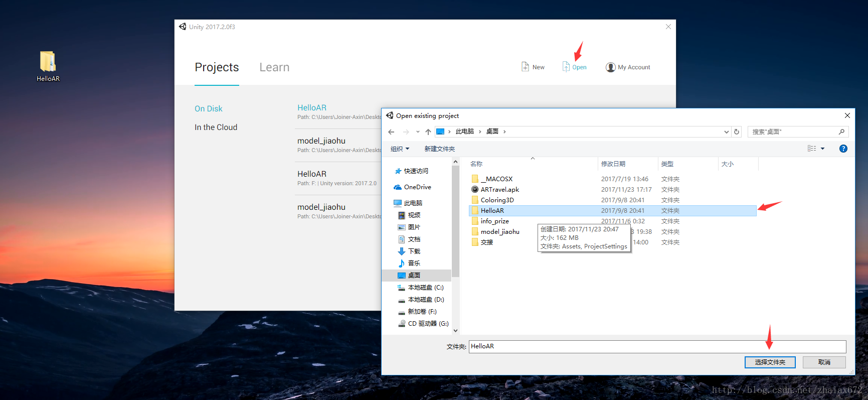Open recent locations dropdown arrow
The width and height of the screenshot is (868, 400).
point(418,132)
